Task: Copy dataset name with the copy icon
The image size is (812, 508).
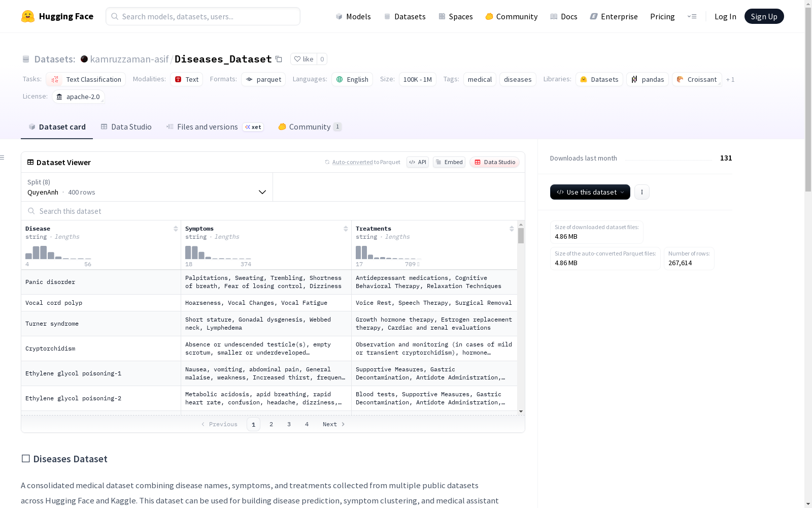Action: tap(279, 59)
